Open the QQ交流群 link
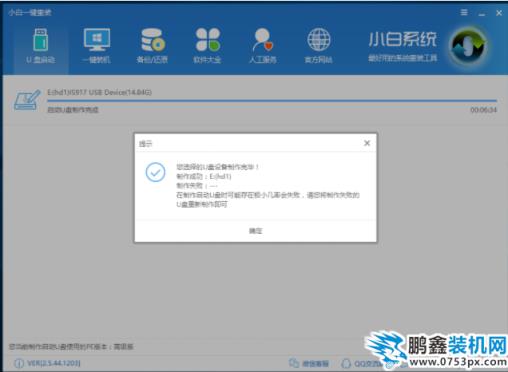This screenshot has height=372, width=508. coord(362,363)
